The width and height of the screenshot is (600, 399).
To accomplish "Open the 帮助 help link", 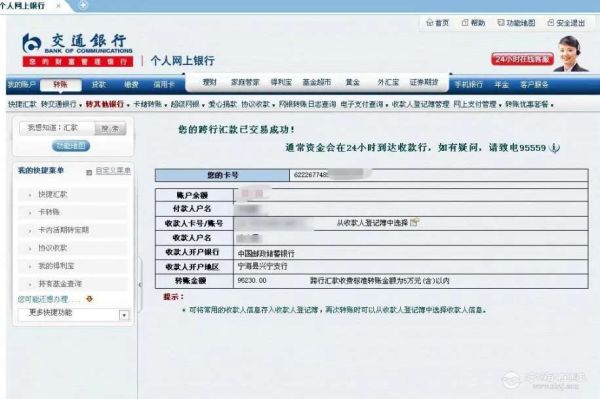I will click(474, 23).
